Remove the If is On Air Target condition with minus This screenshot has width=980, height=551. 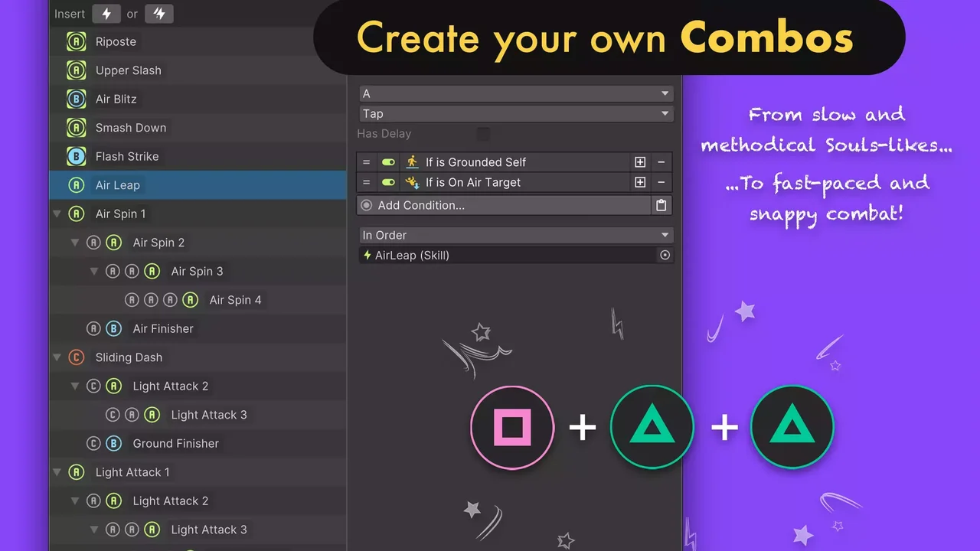click(x=661, y=182)
